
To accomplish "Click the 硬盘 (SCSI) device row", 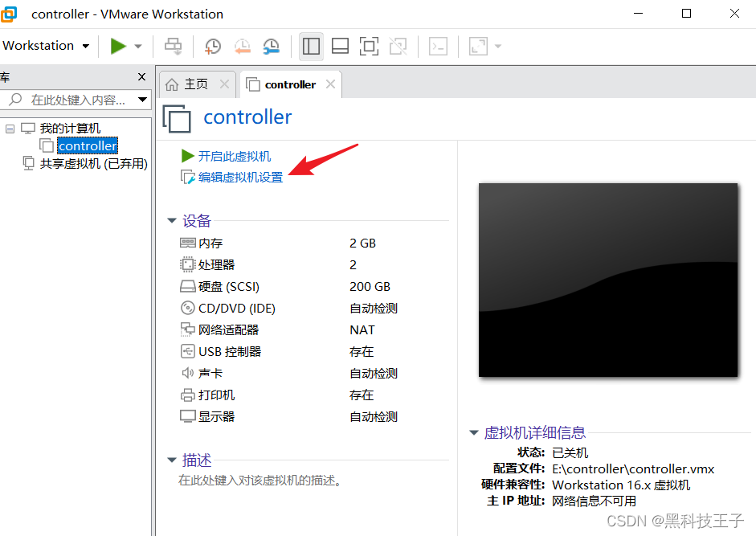I will 289,287.
